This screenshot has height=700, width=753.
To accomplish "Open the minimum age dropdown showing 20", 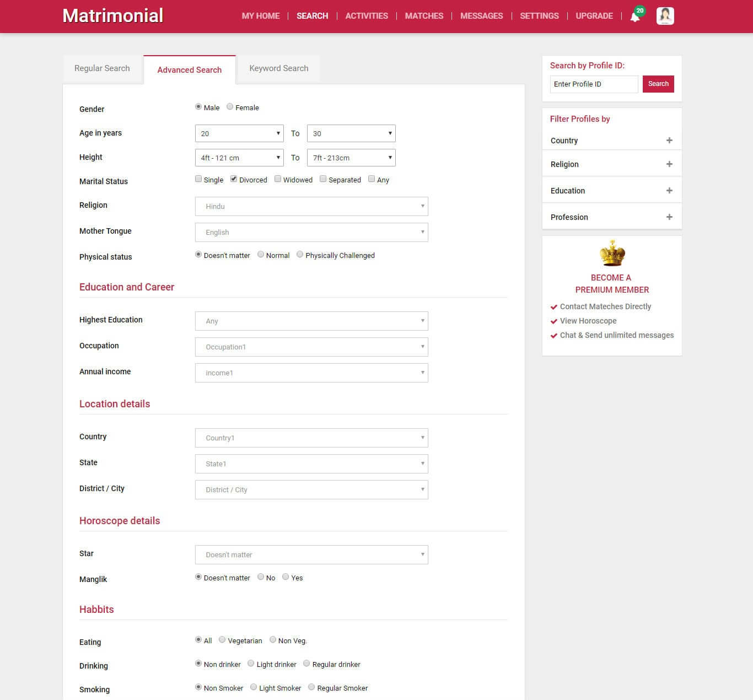I will pos(239,133).
